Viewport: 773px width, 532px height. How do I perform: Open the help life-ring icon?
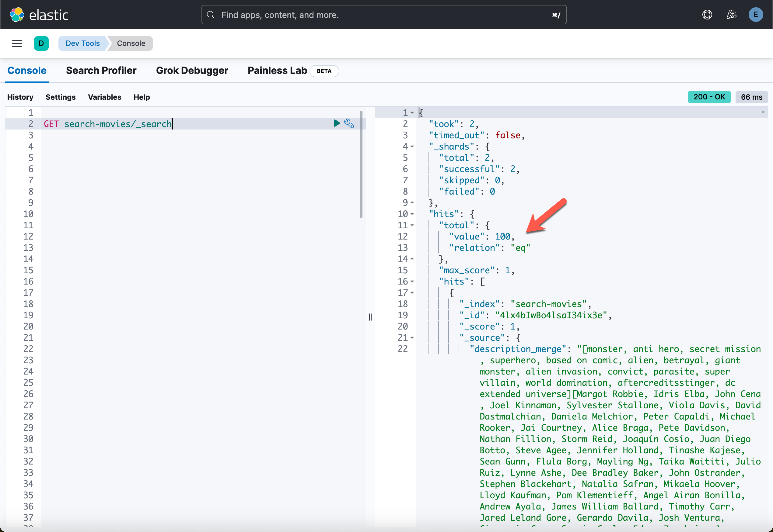(707, 14)
